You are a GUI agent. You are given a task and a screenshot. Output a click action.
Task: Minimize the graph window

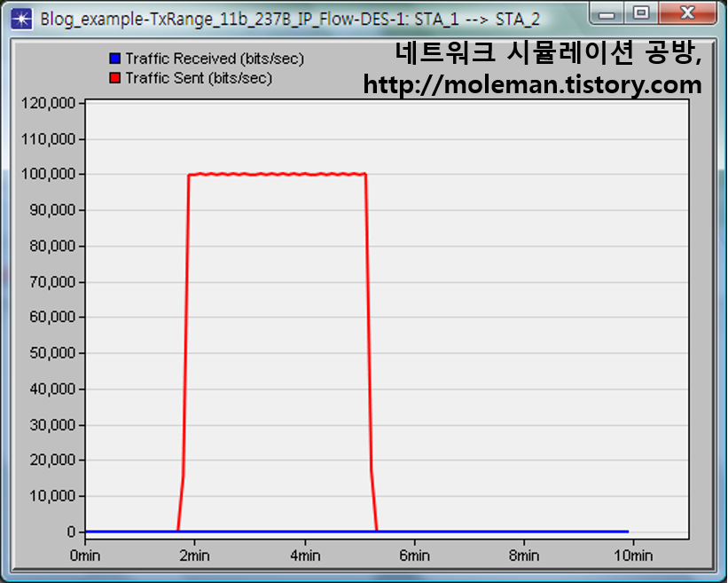click(607, 14)
